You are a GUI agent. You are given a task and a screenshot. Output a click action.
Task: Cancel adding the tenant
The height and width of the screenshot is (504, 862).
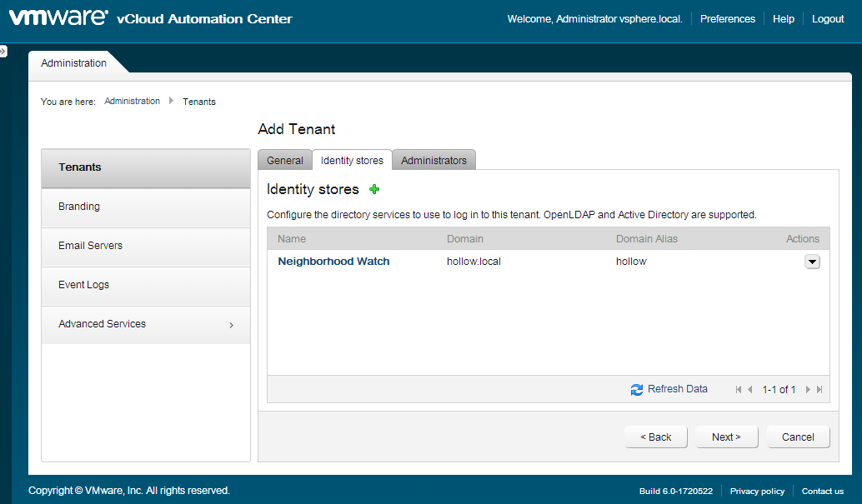(798, 437)
